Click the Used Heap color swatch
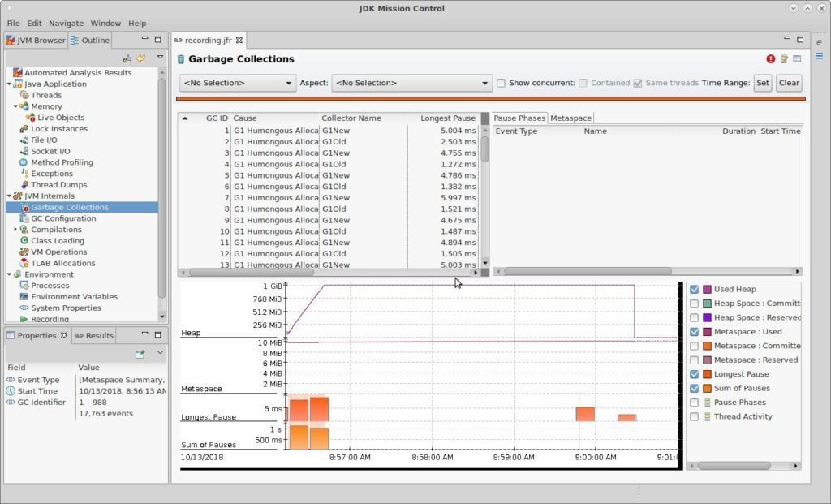 (x=707, y=290)
